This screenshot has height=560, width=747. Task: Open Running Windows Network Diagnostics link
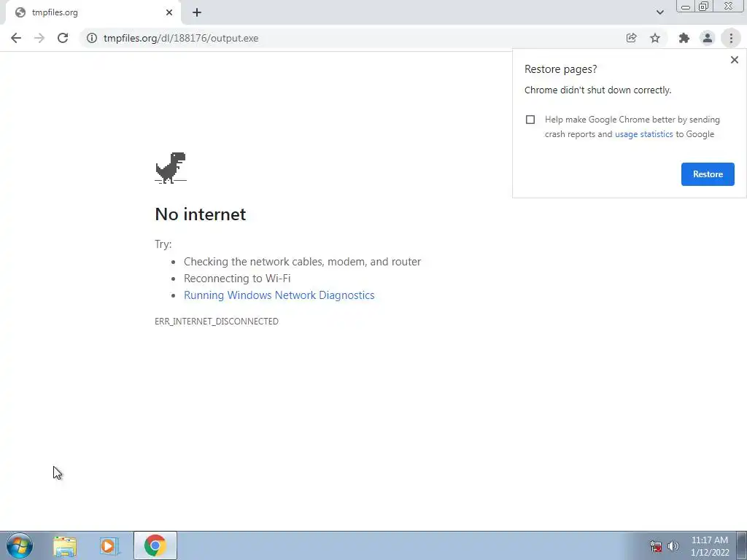pyautogui.click(x=279, y=295)
